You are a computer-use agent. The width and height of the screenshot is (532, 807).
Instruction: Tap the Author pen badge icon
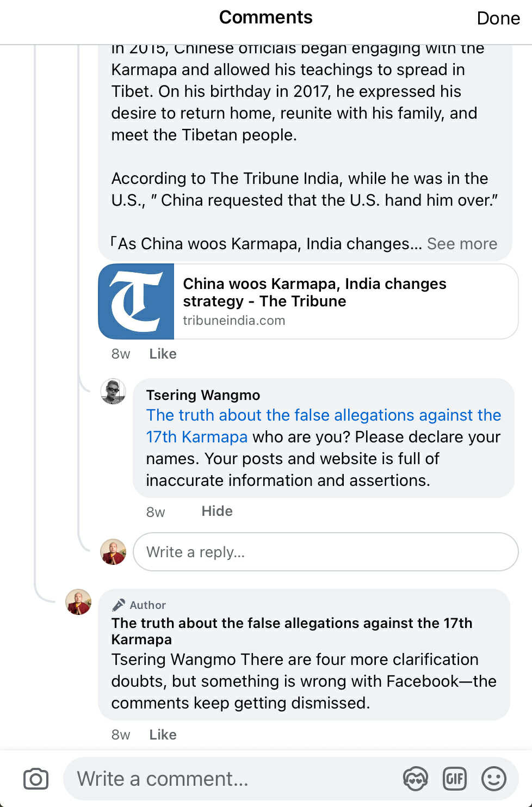coord(118,605)
